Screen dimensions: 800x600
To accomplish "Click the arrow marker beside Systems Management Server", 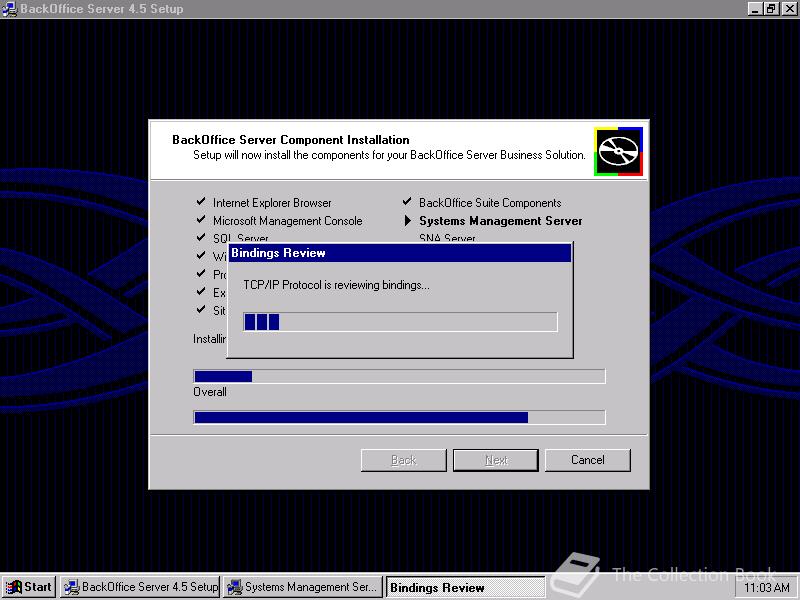I will (407, 220).
